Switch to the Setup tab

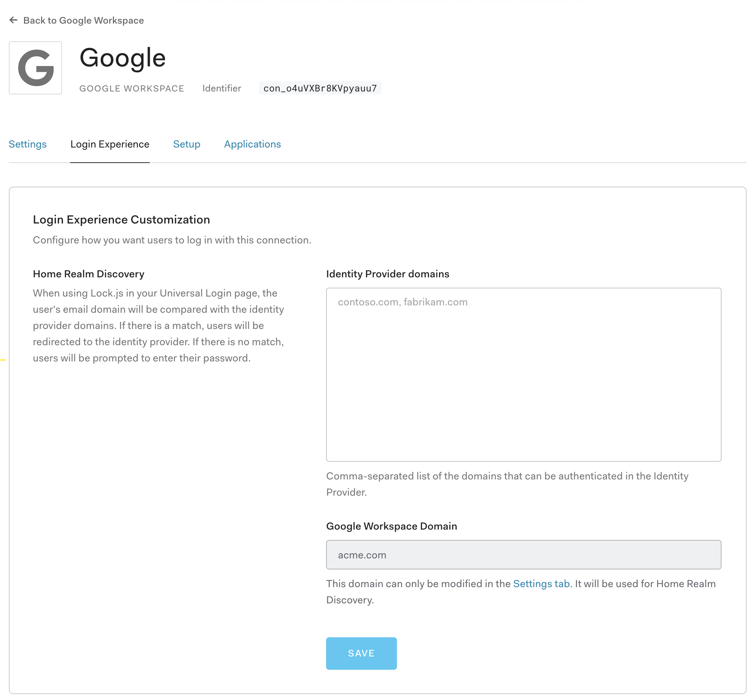186,144
